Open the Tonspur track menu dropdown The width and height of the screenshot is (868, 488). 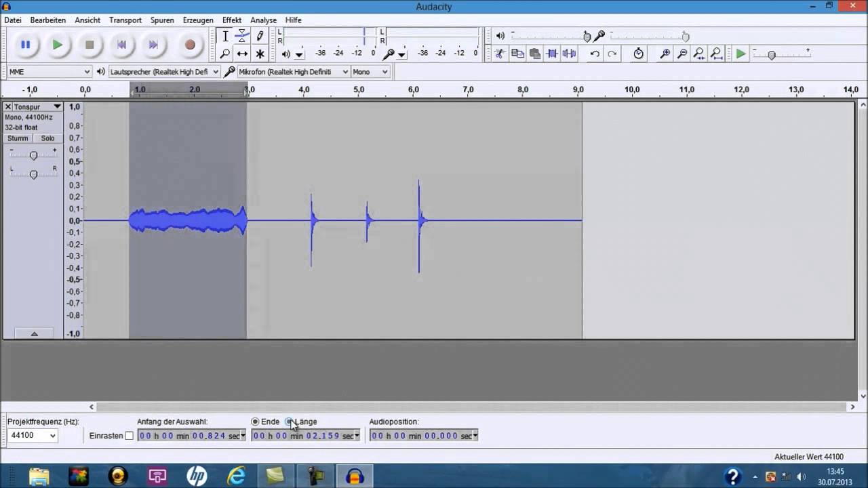click(57, 107)
